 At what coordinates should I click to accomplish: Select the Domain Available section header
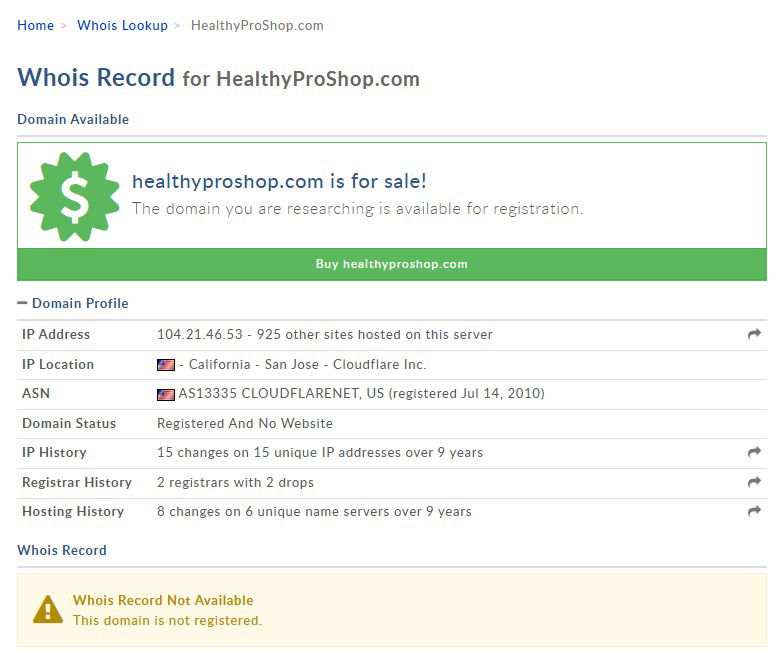(x=73, y=119)
